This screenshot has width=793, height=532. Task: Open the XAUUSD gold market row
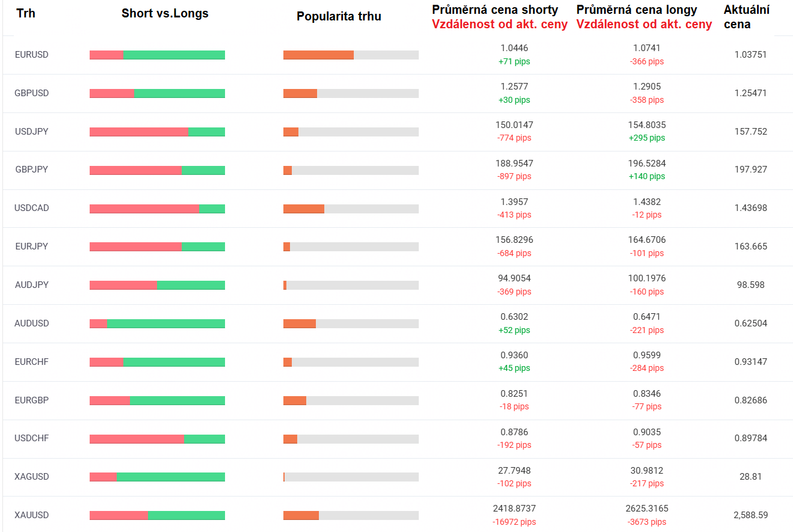[x=31, y=515]
